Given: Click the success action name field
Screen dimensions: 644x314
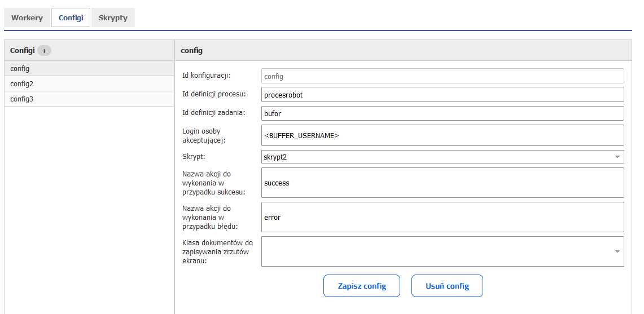Looking at the screenshot, I should click(x=443, y=183).
